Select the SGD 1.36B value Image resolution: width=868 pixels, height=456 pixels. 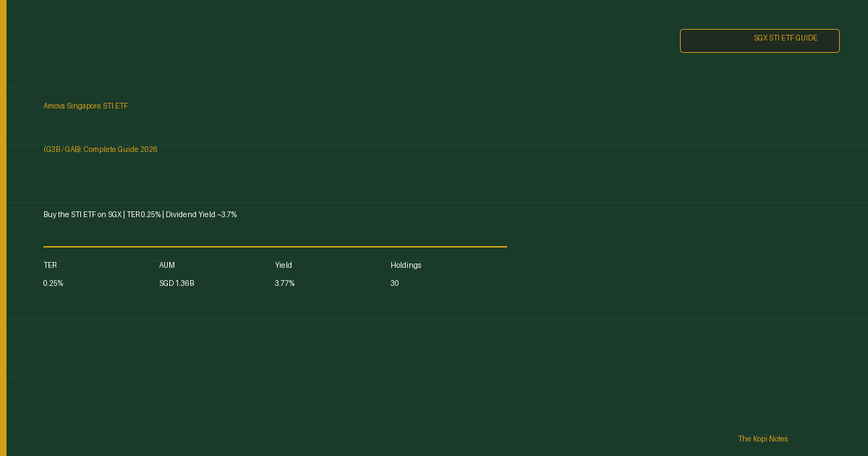click(176, 284)
